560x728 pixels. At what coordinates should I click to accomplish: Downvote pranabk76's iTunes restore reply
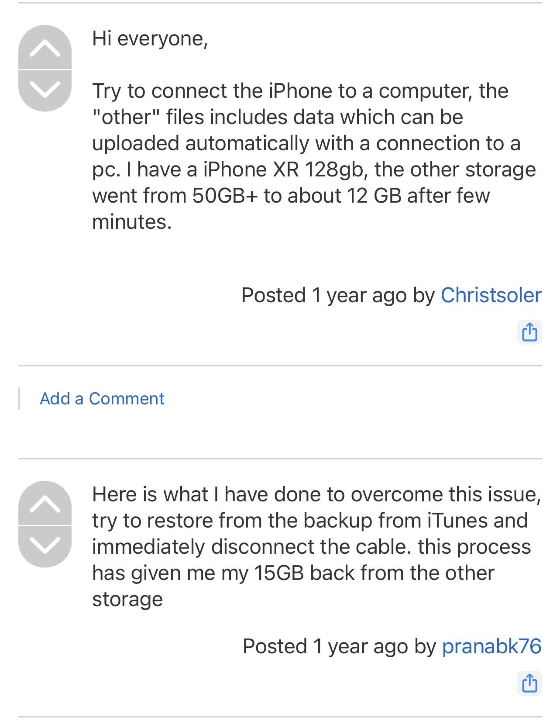pos(45,547)
